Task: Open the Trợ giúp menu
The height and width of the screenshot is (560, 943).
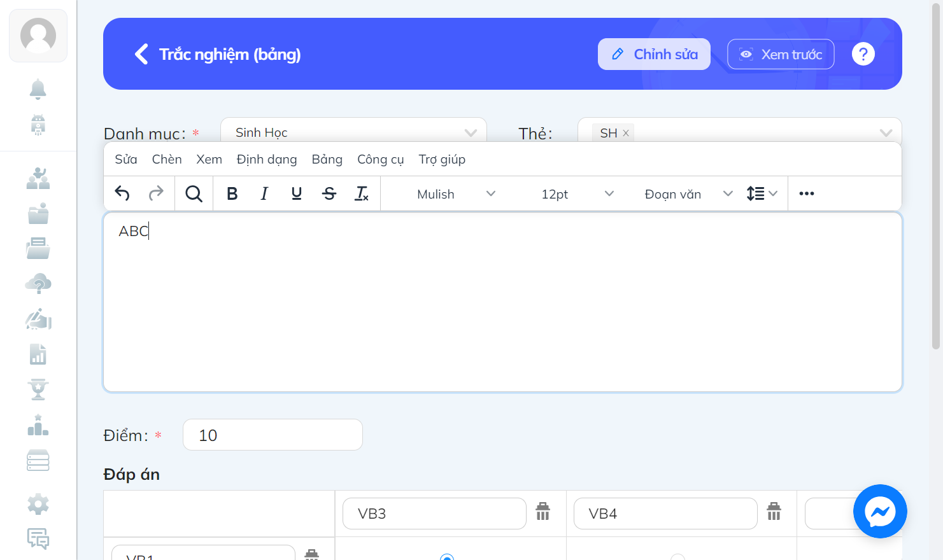Action: point(442,159)
